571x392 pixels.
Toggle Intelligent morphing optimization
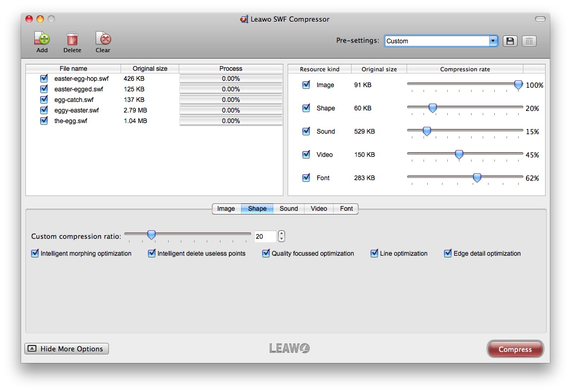coord(35,254)
